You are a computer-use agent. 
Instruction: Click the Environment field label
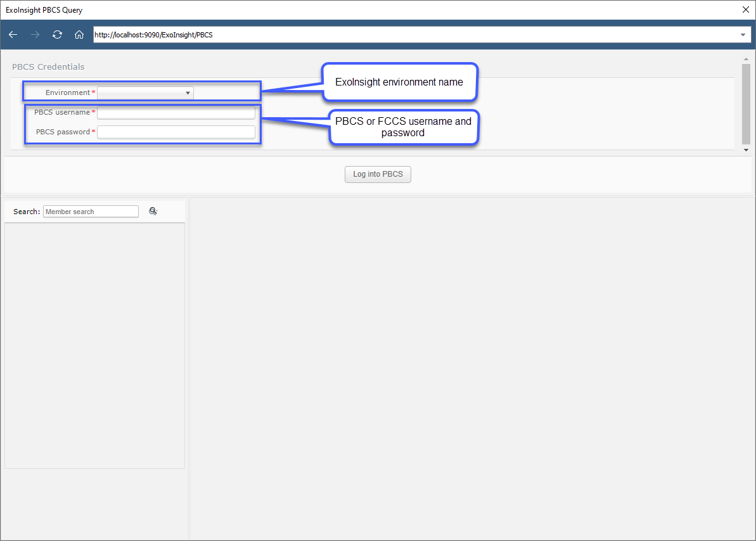coord(68,92)
